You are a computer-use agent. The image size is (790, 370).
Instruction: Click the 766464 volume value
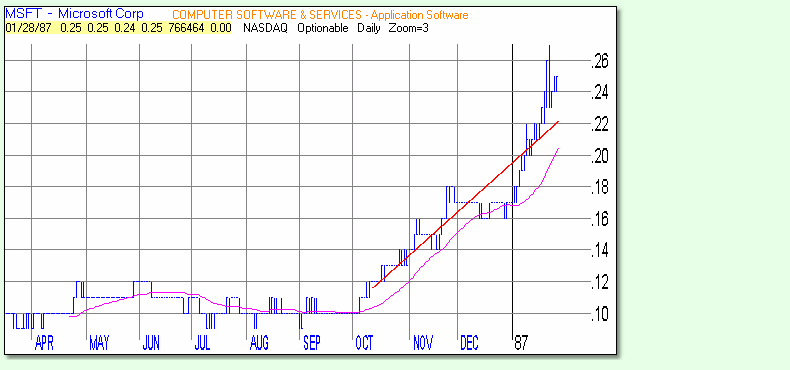coord(185,28)
